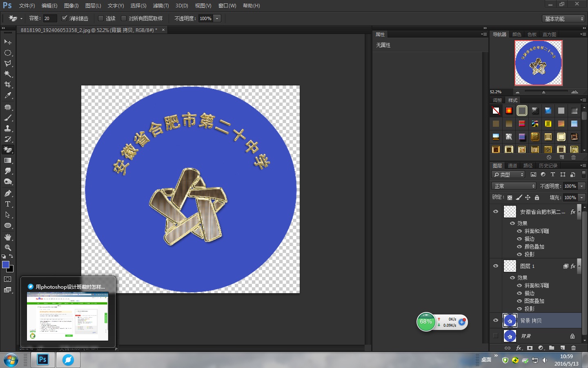Toggle Quick Mask mode

tap(8, 279)
